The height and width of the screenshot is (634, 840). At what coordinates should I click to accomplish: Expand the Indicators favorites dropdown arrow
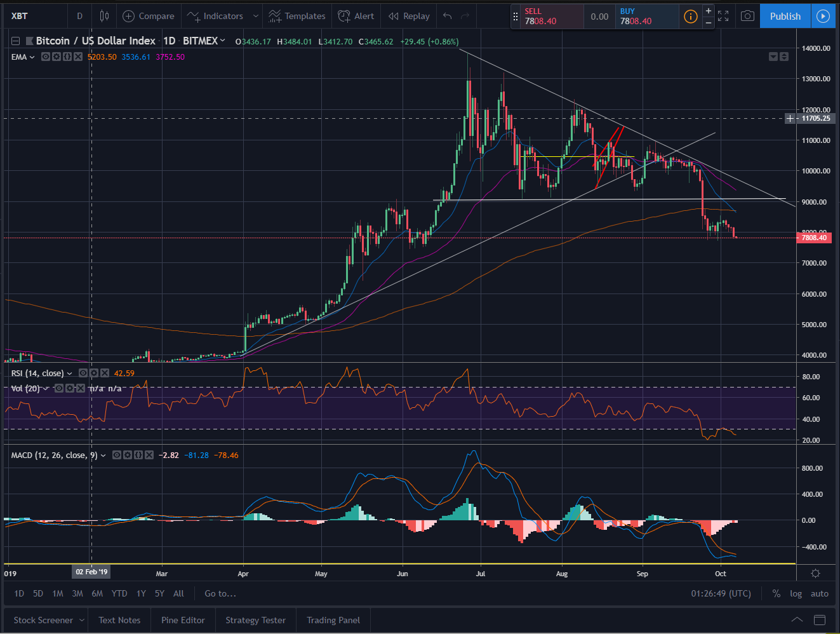click(255, 16)
